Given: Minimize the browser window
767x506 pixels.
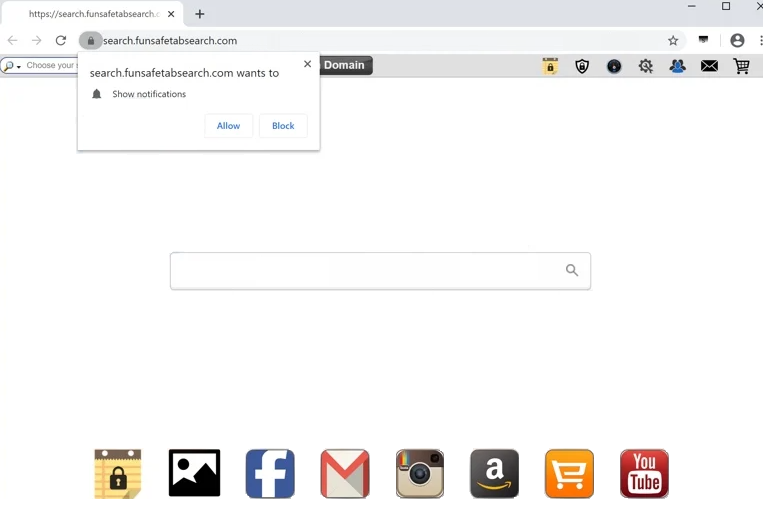Looking at the screenshot, I should (692, 6).
